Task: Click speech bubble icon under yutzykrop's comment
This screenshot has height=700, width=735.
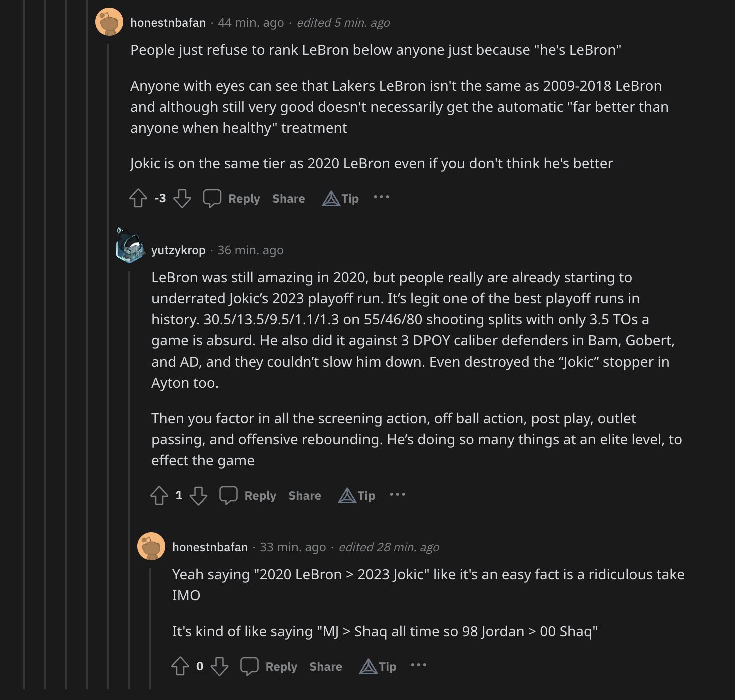Action: point(228,495)
